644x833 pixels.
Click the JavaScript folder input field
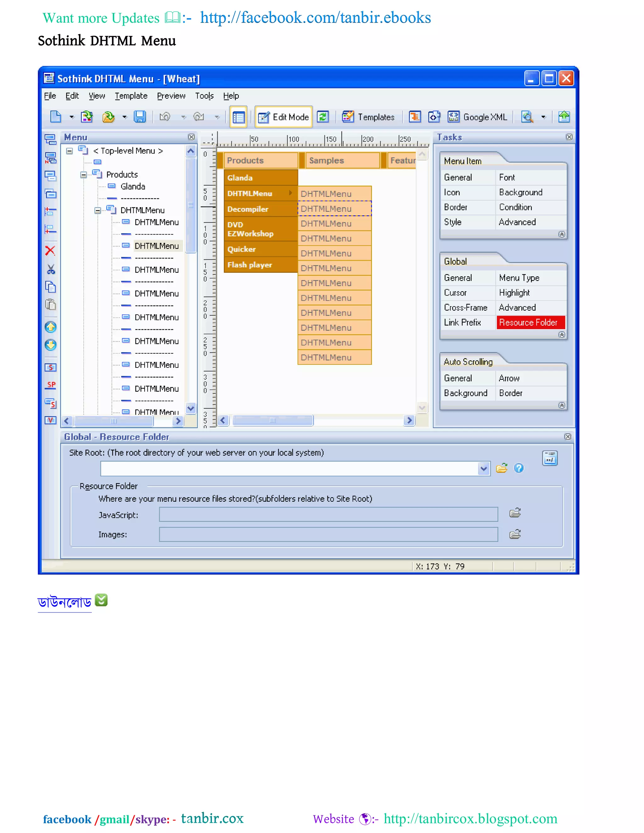329,514
